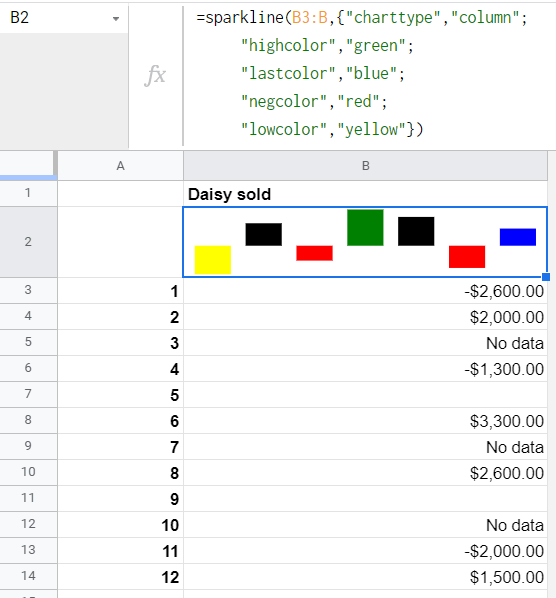Click empty cell B7
Viewport: 556px width, 598px height.
[365, 395]
